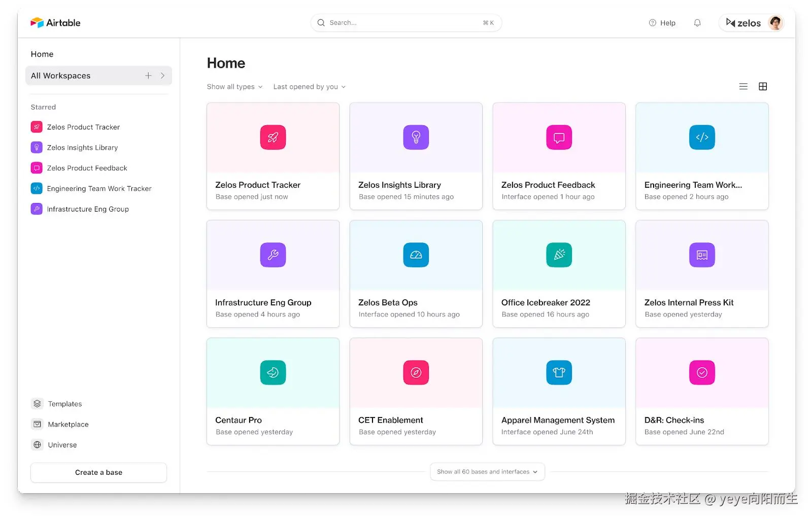Open the D&R: Check-ins card title

point(674,421)
